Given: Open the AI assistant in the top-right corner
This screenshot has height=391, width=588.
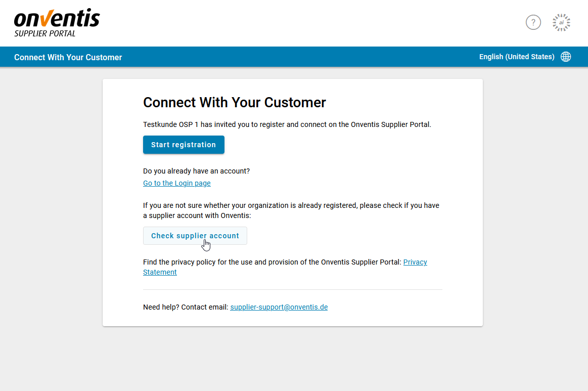Looking at the screenshot, I should [561, 22].
